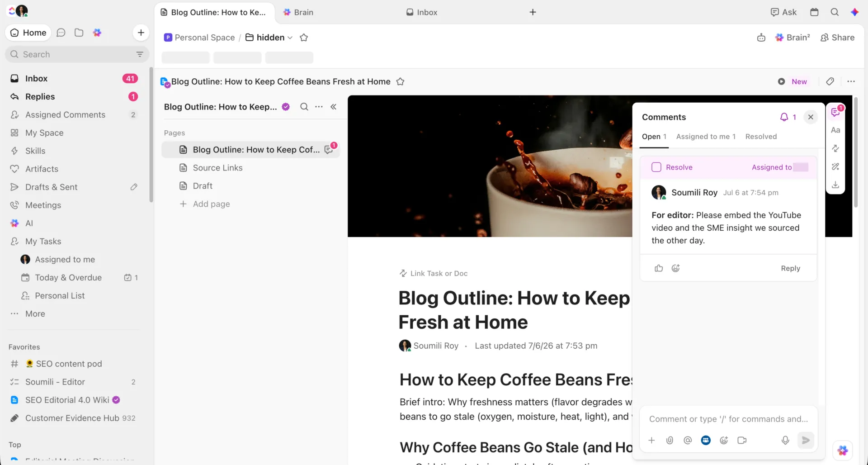Click the coffee cup cover image

pyautogui.click(x=490, y=166)
